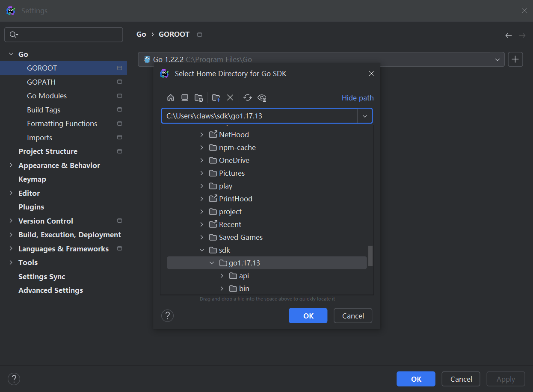This screenshot has width=533, height=392.
Task: Open the GOROOT settings page
Action: [63, 68]
